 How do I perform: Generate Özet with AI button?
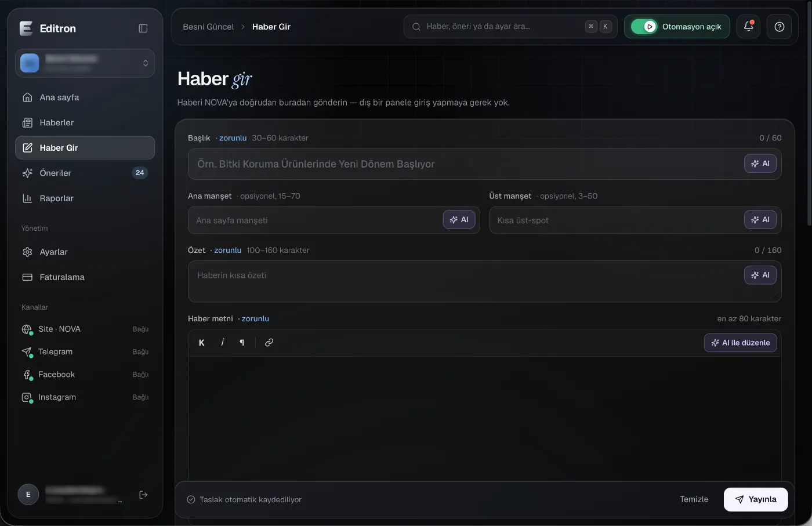tap(760, 275)
